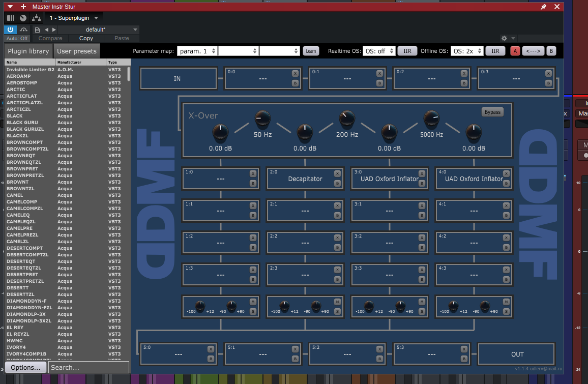Screen dimensions: 588x384
Task: Remove slot 3:0 UAD Oxford Inflator via X
Action: [x=422, y=173]
